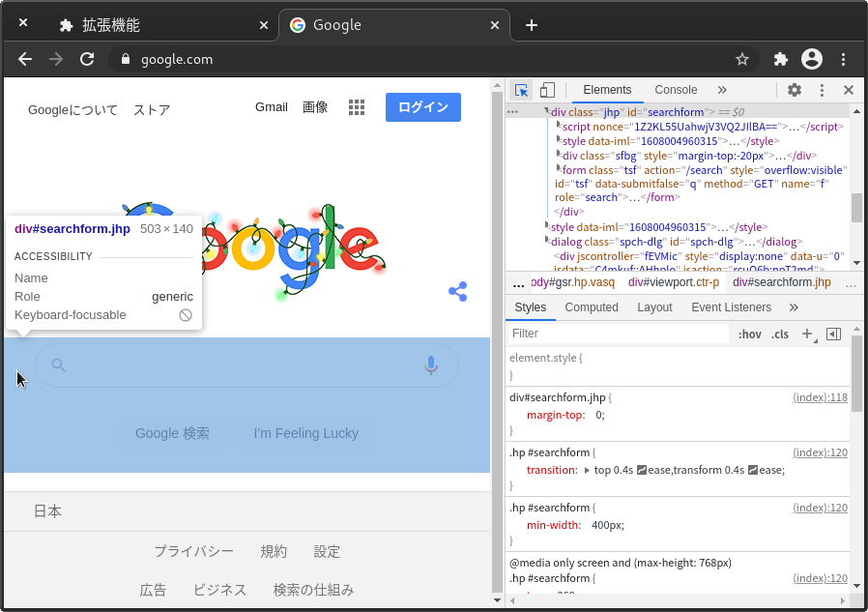Toggle the device emulation toolbar
This screenshot has height=612, width=868.
pyautogui.click(x=547, y=90)
